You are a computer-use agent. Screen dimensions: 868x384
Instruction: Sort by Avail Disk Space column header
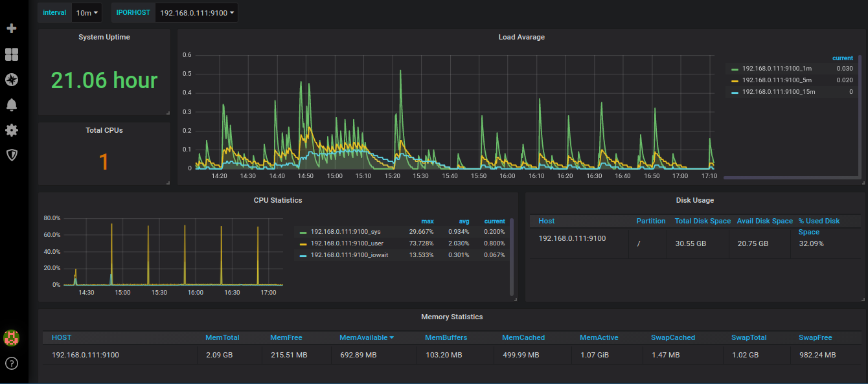pos(765,221)
